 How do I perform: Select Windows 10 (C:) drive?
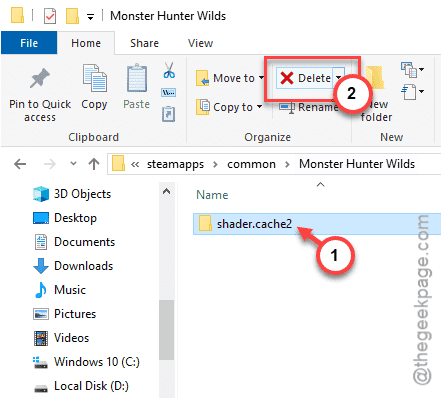[86, 362]
